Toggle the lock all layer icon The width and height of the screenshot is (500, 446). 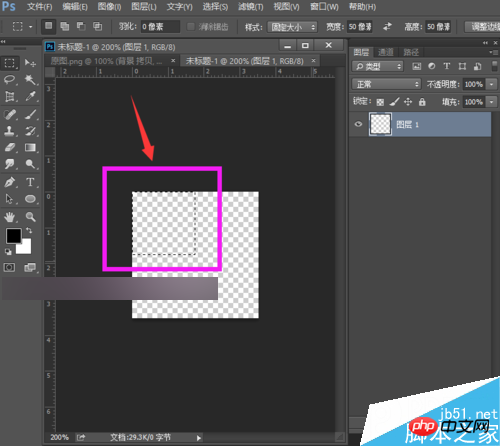tap(422, 102)
